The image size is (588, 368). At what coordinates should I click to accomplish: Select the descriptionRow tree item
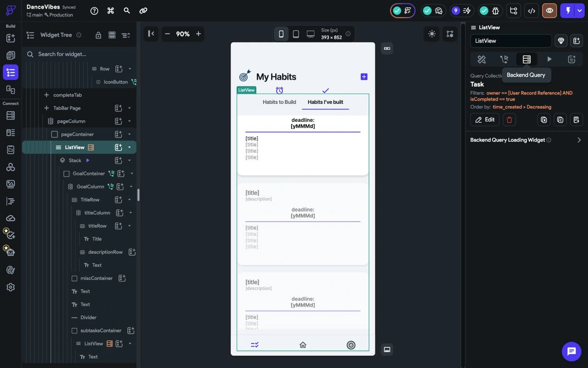click(105, 252)
